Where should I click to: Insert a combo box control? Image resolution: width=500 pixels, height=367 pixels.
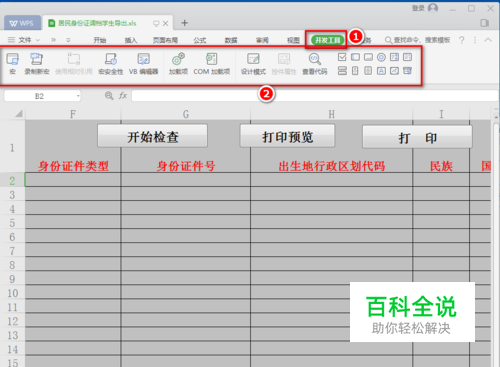click(407, 57)
